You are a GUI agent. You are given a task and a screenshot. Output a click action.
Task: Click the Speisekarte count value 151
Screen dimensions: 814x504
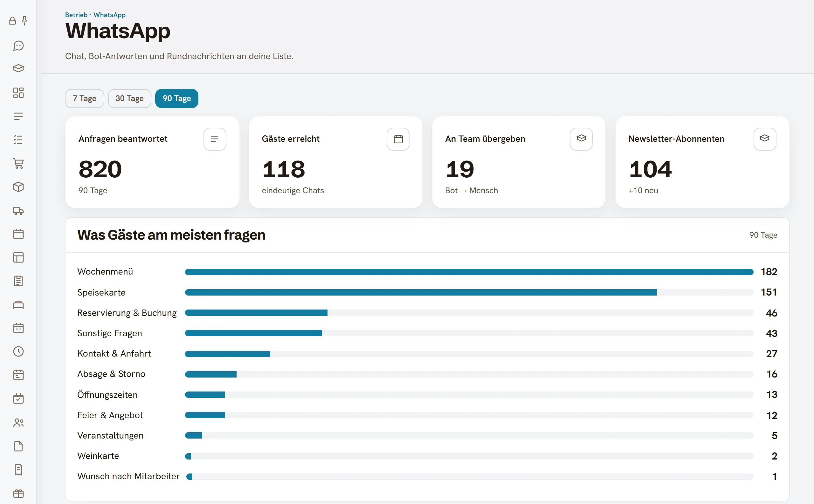tap(769, 292)
